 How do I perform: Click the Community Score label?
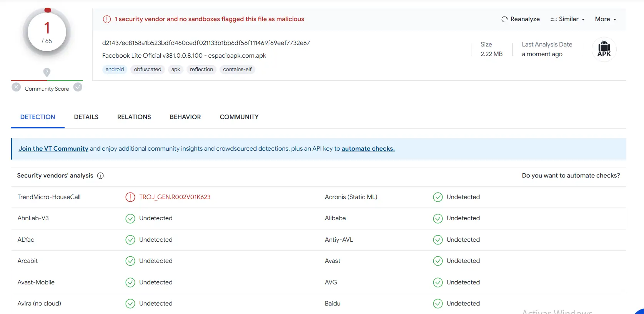pyautogui.click(x=47, y=89)
